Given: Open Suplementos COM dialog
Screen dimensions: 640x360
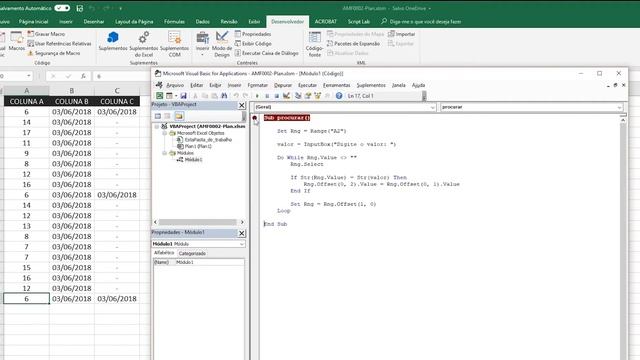Looking at the screenshot, I should (175, 44).
